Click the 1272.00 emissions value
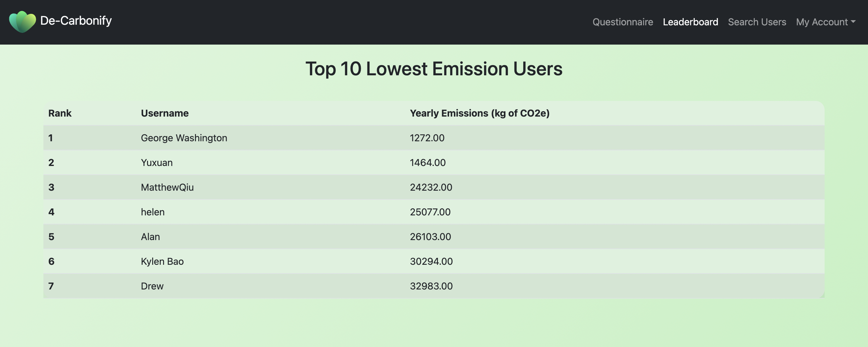The height and width of the screenshot is (347, 868). click(427, 138)
